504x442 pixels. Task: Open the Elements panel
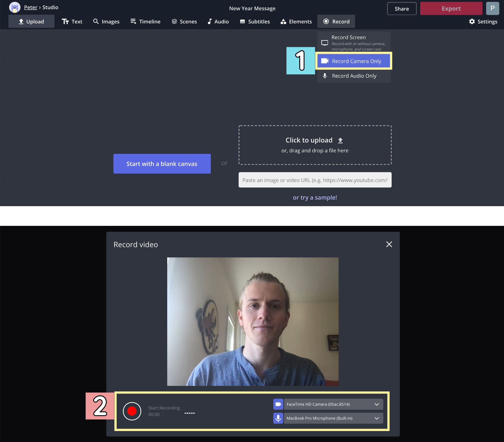coord(296,21)
